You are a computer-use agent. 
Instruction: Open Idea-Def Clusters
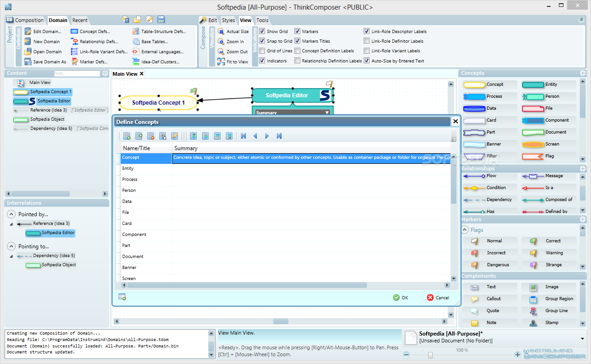tap(156, 62)
